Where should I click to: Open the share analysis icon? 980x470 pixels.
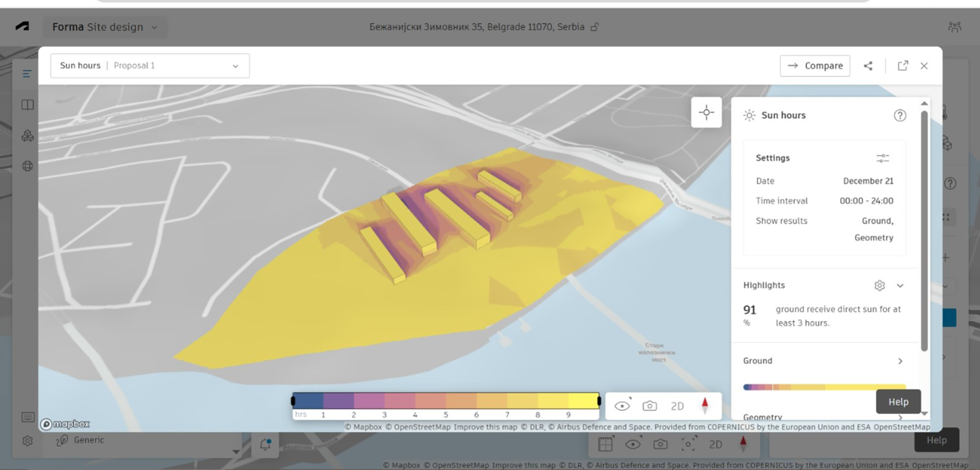(x=868, y=66)
